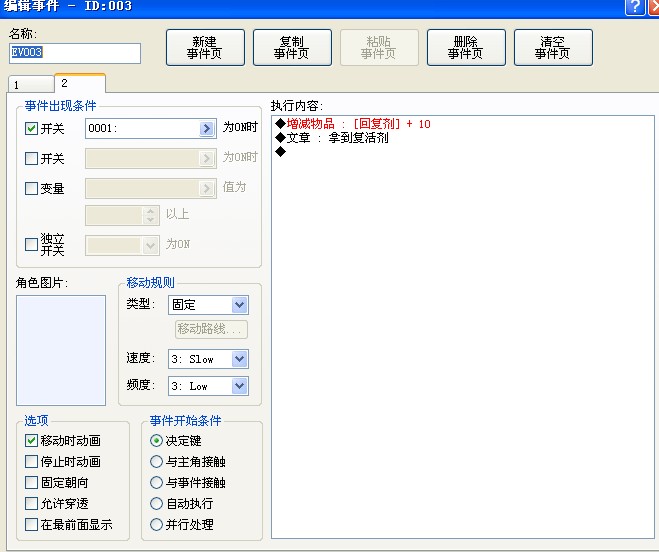Click the 角色图片 graphic preview box
The image size is (659, 552).
[x=61, y=350]
